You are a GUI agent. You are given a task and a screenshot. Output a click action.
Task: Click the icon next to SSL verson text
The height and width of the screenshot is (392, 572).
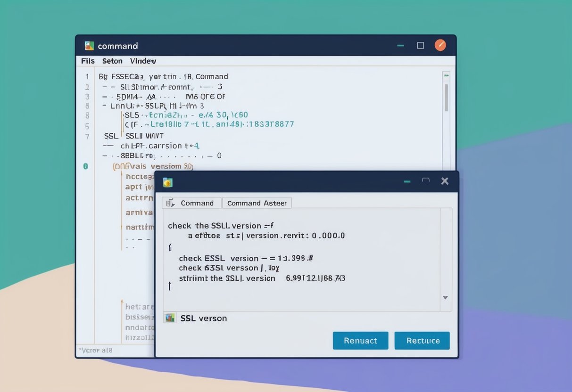point(170,318)
